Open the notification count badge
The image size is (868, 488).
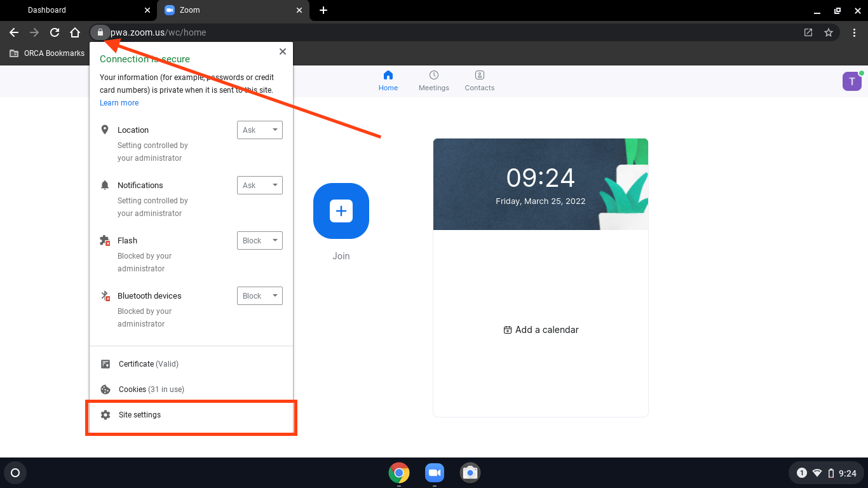click(x=802, y=473)
